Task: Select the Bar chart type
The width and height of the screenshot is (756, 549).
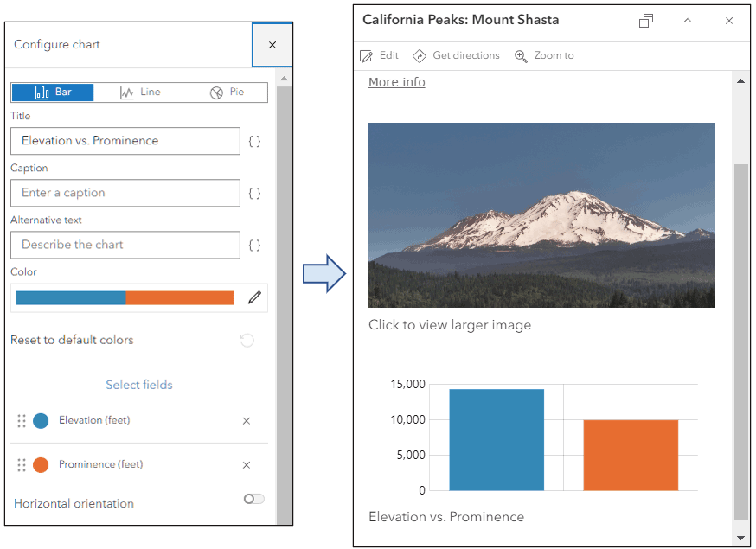Action: coord(53,92)
